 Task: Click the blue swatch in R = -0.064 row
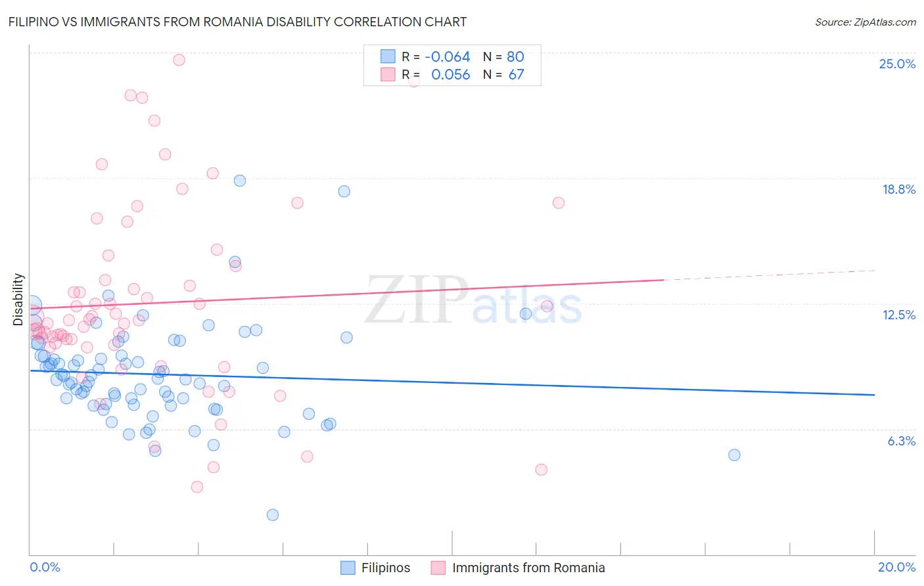388,56
